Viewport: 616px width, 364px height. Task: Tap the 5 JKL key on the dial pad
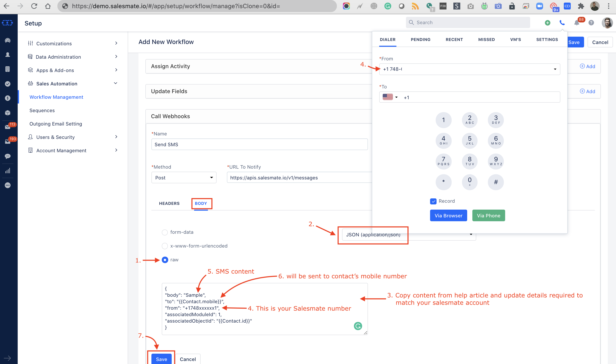pos(469,141)
